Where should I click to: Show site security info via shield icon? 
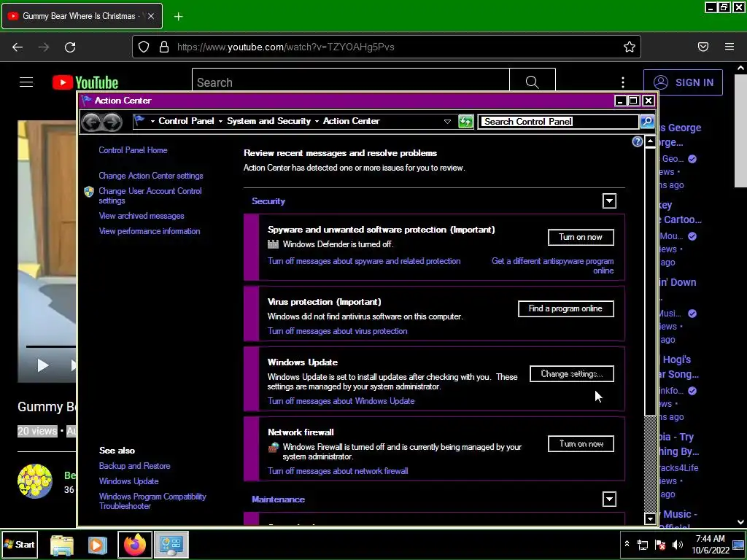pyautogui.click(x=144, y=47)
